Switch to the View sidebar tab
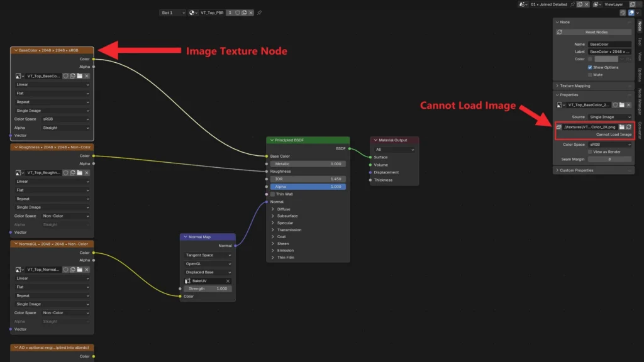This screenshot has height=362, width=644. [x=640, y=56]
